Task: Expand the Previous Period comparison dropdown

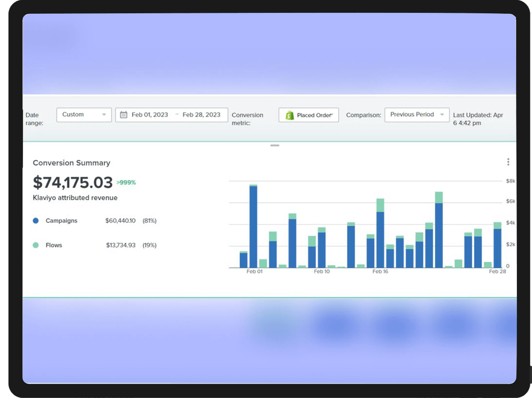Action: tap(416, 115)
